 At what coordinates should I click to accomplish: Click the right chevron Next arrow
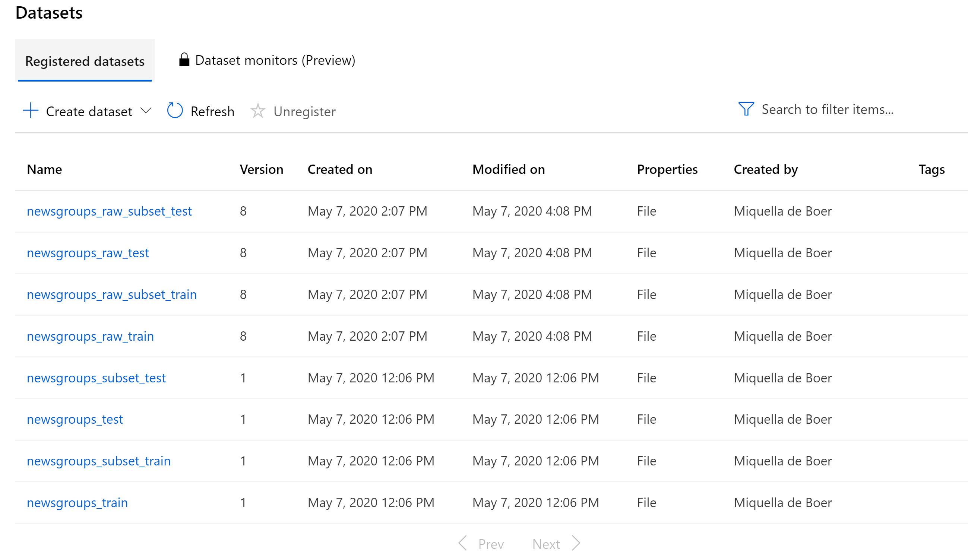tap(576, 544)
